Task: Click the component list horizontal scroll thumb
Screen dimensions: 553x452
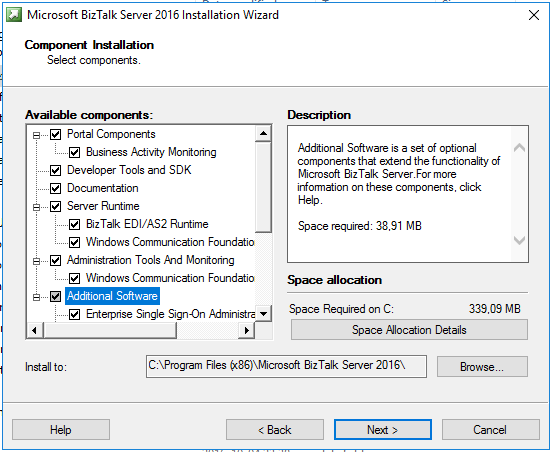Action: coord(109,330)
